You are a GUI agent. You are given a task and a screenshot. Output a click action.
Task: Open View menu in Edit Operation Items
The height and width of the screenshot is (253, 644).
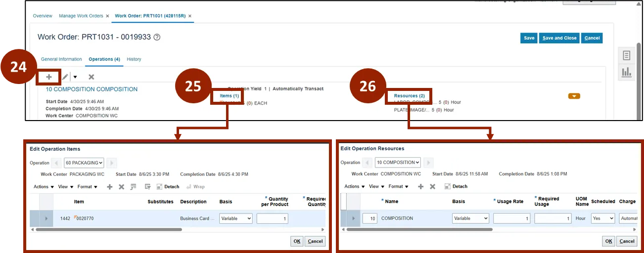[x=66, y=187]
